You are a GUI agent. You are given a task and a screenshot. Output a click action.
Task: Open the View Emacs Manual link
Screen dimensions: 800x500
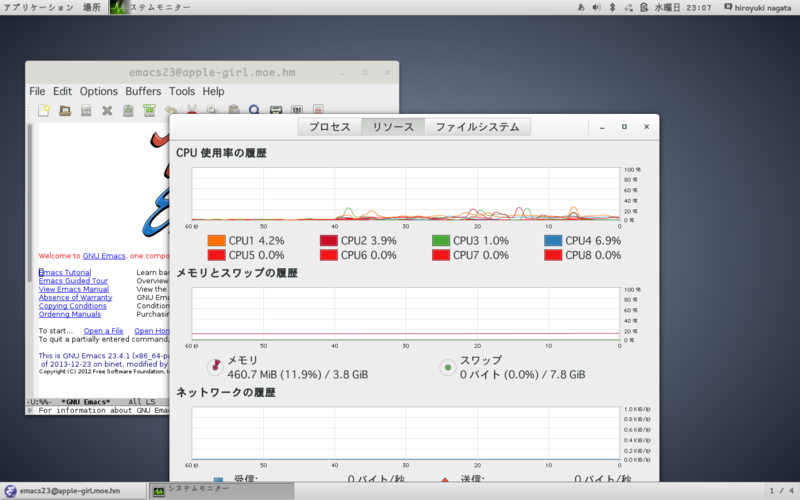pos(73,289)
